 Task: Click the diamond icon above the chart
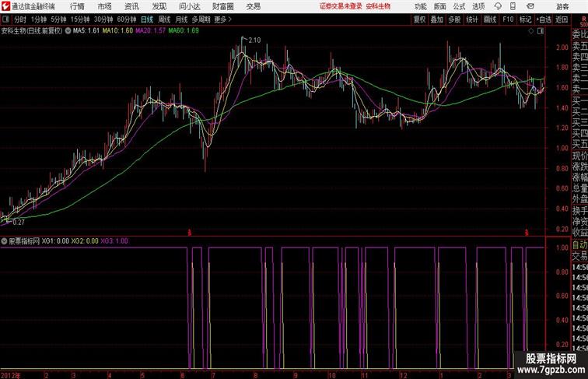(531, 31)
